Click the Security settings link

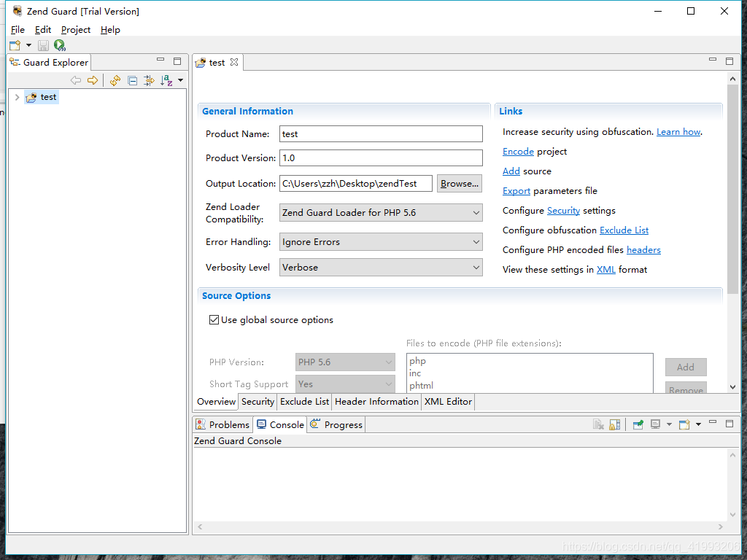point(563,211)
